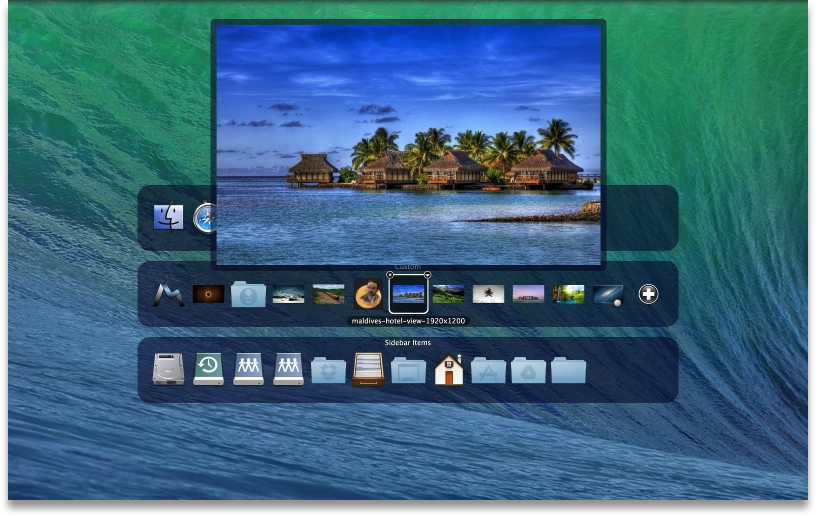
Task: Open the Finder icon in the top row
Action: (x=169, y=217)
